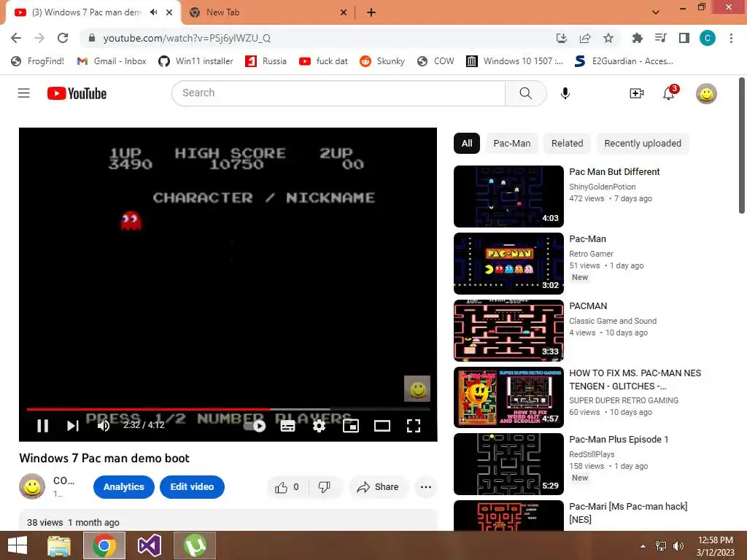Toggle the autoplay switch in player
The height and width of the screenshot is (560, 747).
click(255, 426)
